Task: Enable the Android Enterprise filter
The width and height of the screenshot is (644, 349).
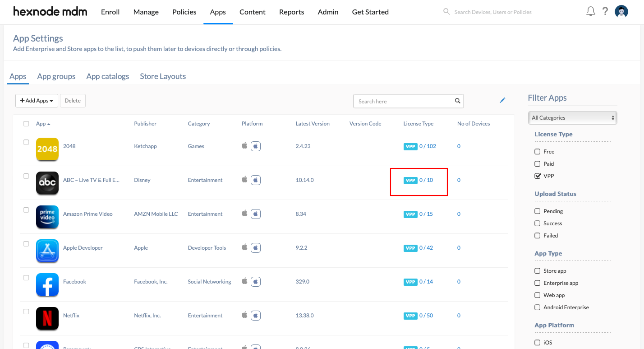Action: 538,307
